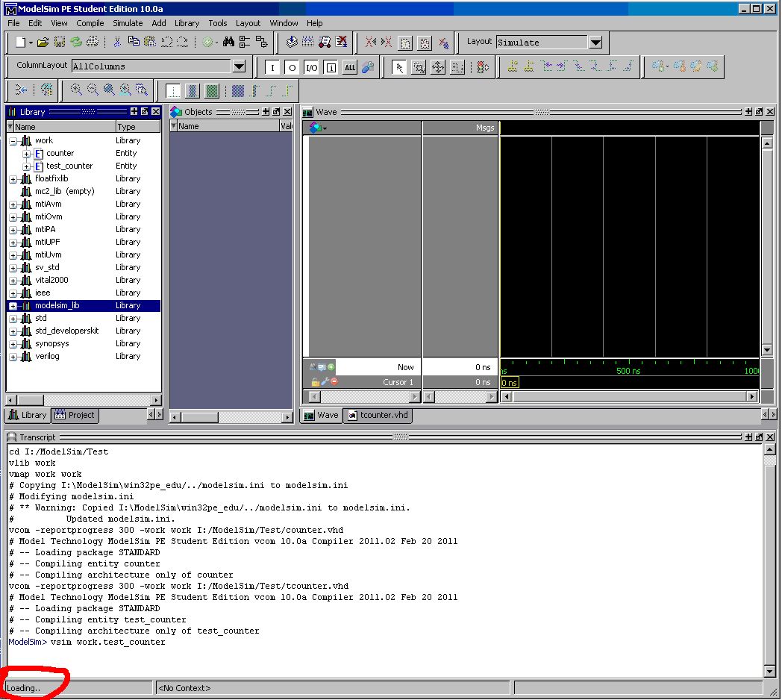Select the test_counter entity

tap(69, 166)
